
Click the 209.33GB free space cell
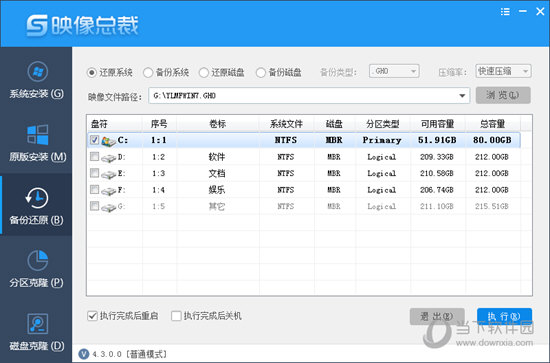pos(437,157)
